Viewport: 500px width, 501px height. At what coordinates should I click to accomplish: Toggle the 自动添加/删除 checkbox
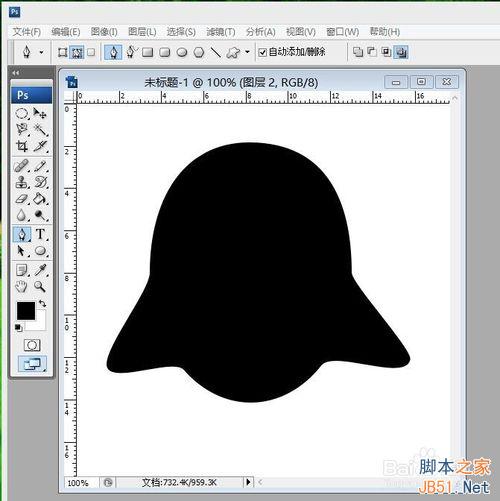pos(263,52)
